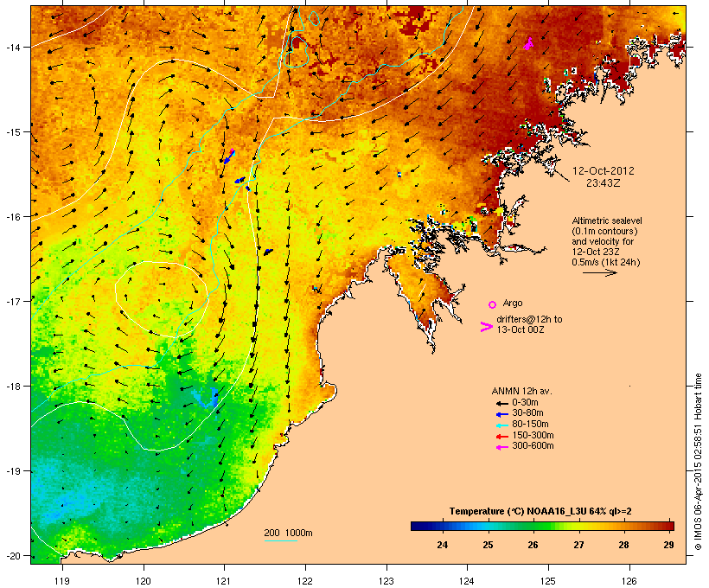The height and width of the screenshot is (588, 709).
Task: Click the 'Altimetric sealevel' label
Action: coord(607,220)
